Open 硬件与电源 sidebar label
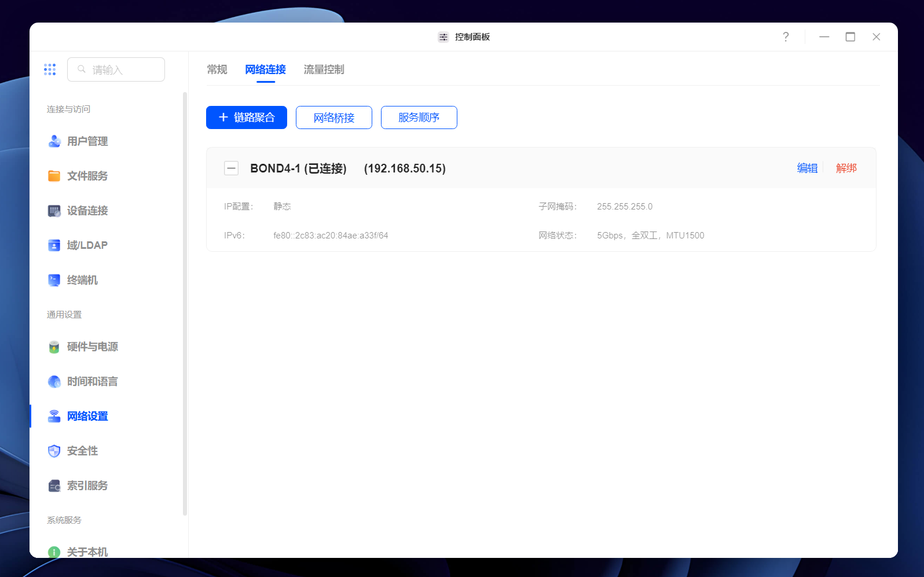 93,347
